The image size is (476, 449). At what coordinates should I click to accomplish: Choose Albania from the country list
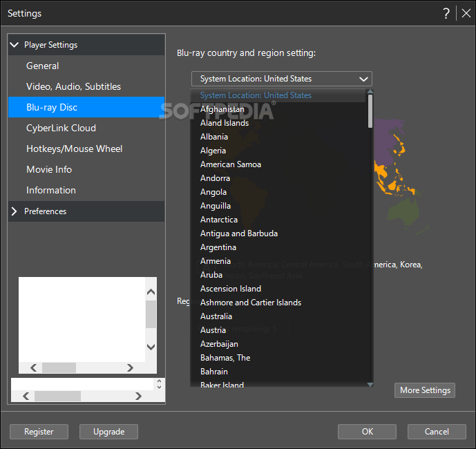coord(278,137)
